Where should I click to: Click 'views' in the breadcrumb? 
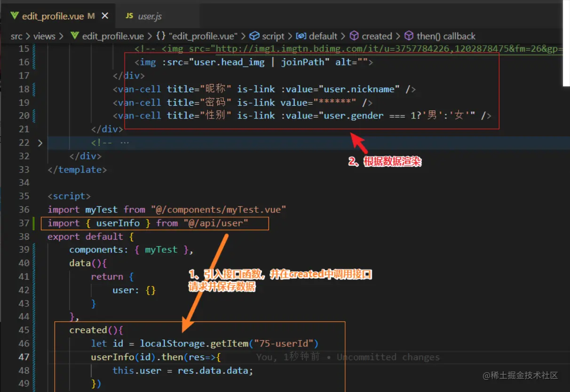(x=44, y=36)
